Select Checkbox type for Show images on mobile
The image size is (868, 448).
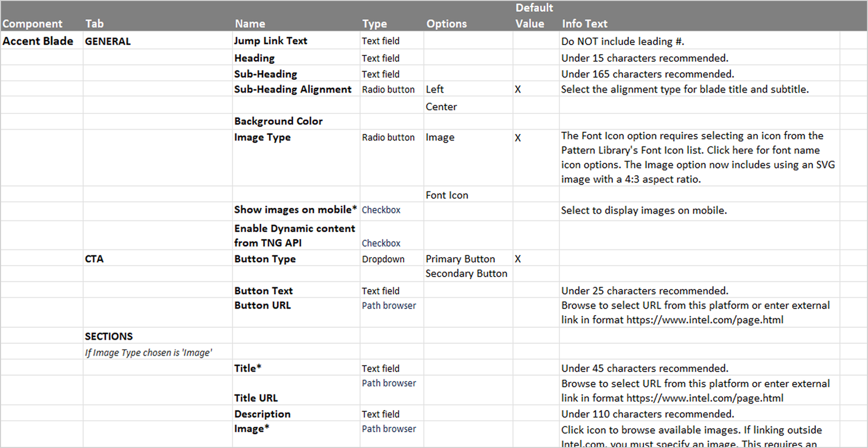coord(381,210)
